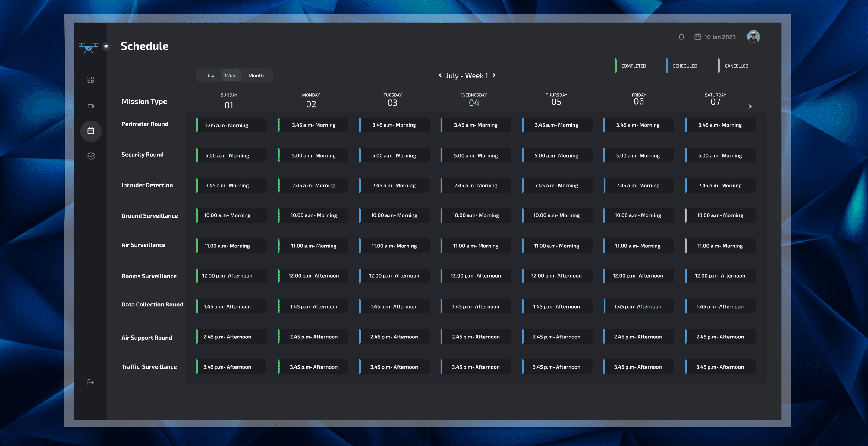
Task: Select Wednesday 12.00 p.m Rooms Surveillance entry
Action: point(476,276)
